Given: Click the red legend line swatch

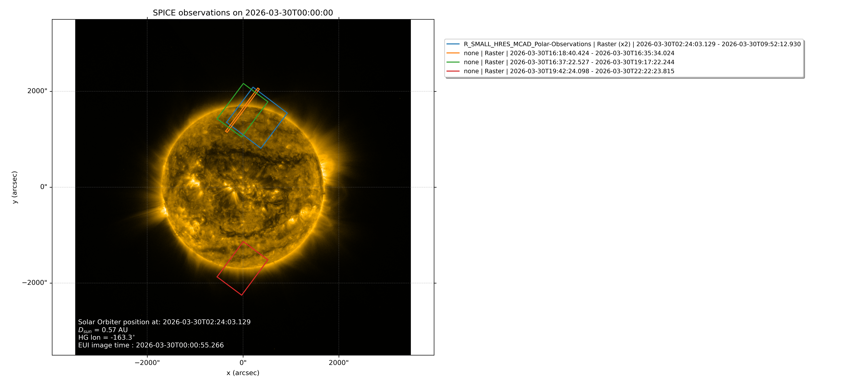Looking at the screenshot, I should click(453, 71).
